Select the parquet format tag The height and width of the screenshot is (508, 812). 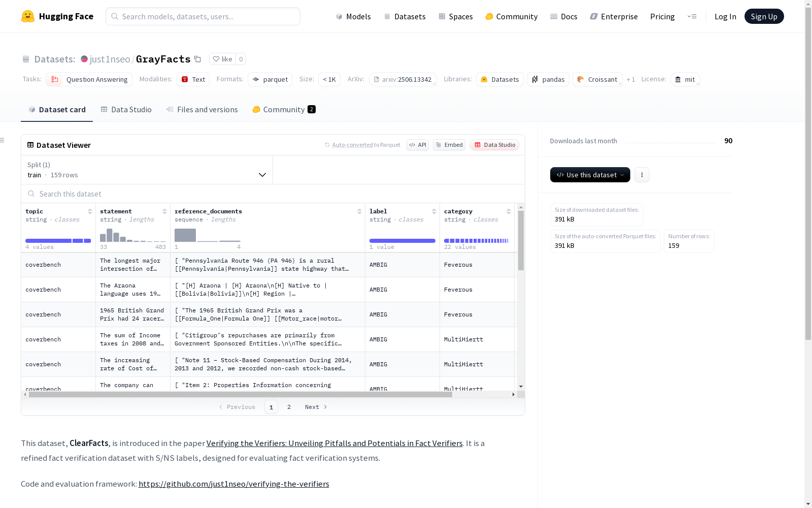click(x=270, y=79)
